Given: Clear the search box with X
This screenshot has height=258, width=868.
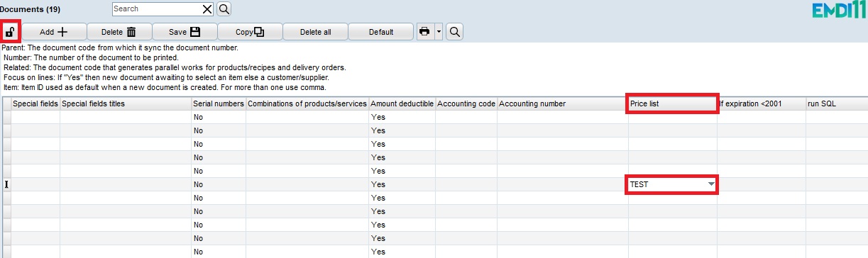Looking at the screenshot, I should [x=207, y=9].
